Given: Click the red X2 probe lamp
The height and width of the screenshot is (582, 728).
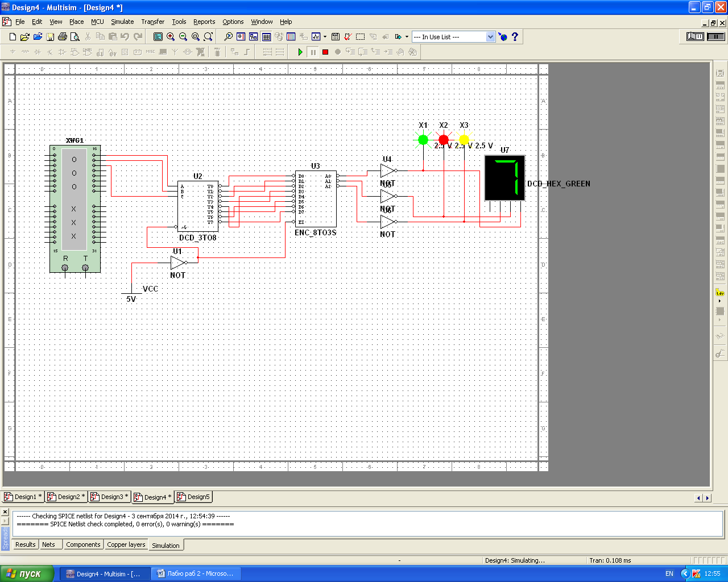Looking at the screenshot, I should [x=444, y=139].
